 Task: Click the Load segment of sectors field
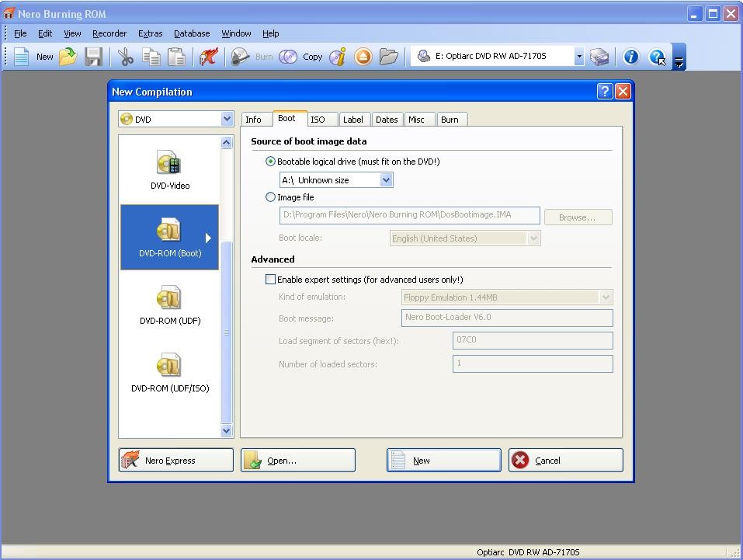pyautogui.click(x=533, y=340)
